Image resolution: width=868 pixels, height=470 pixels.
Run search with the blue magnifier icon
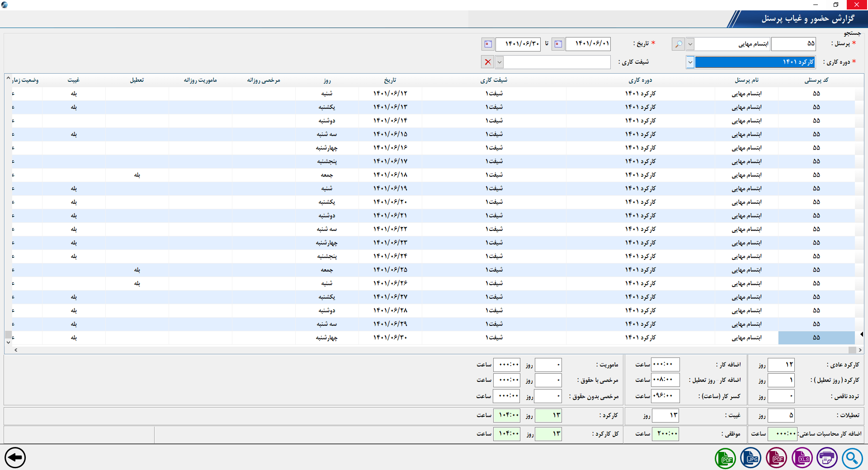point(852,458)
